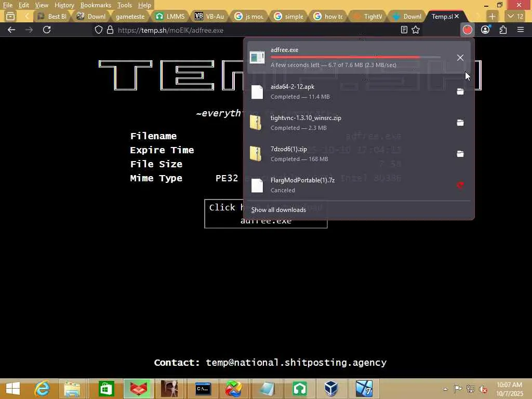Open the Tools menu
This screenshot has width=532, height=399.
125,5
